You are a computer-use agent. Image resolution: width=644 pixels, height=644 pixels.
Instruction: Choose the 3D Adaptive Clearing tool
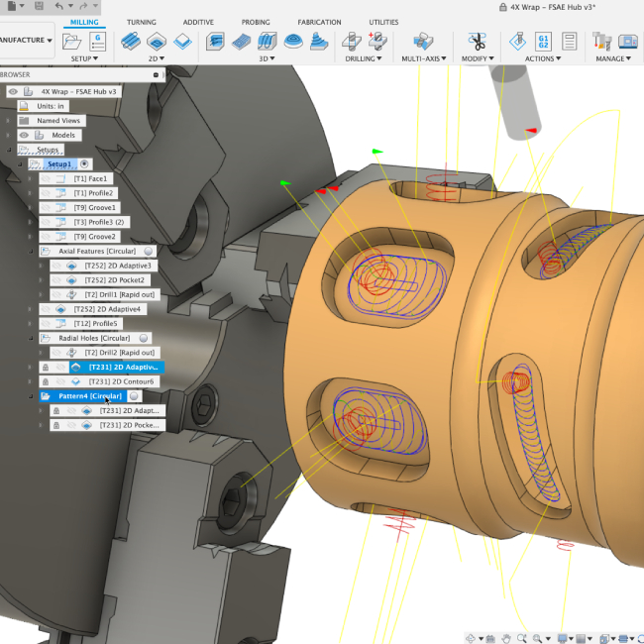215,42
